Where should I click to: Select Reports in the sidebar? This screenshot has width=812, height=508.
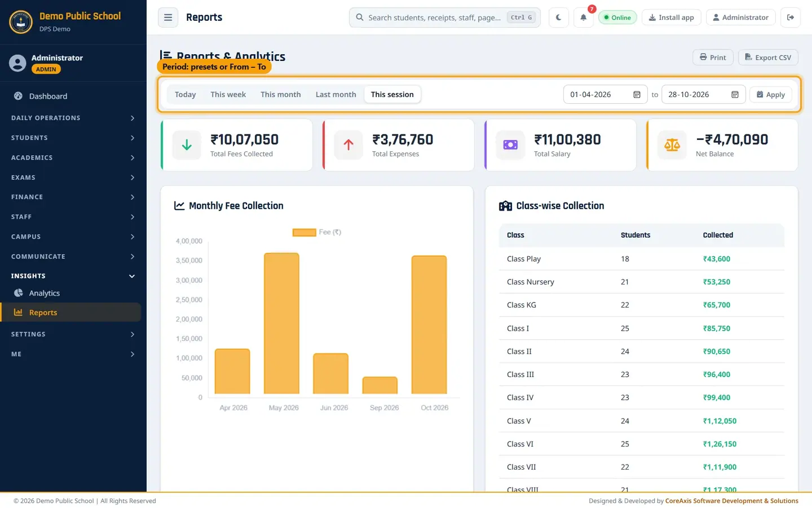pyautogui.click(x=70, y=312)
